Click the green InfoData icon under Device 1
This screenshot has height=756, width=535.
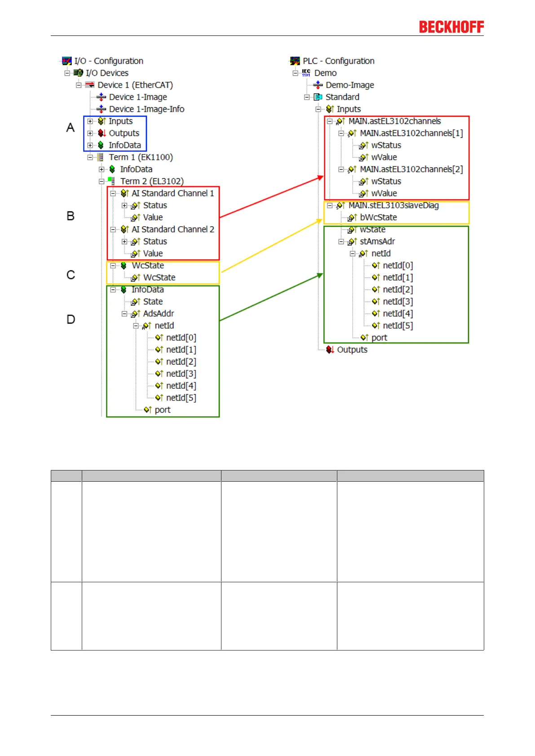pyautogui.click(x=101, y=145)
